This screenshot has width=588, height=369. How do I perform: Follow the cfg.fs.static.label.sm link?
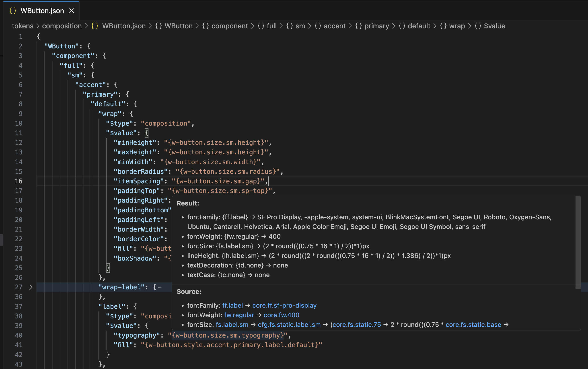(289, 325)
